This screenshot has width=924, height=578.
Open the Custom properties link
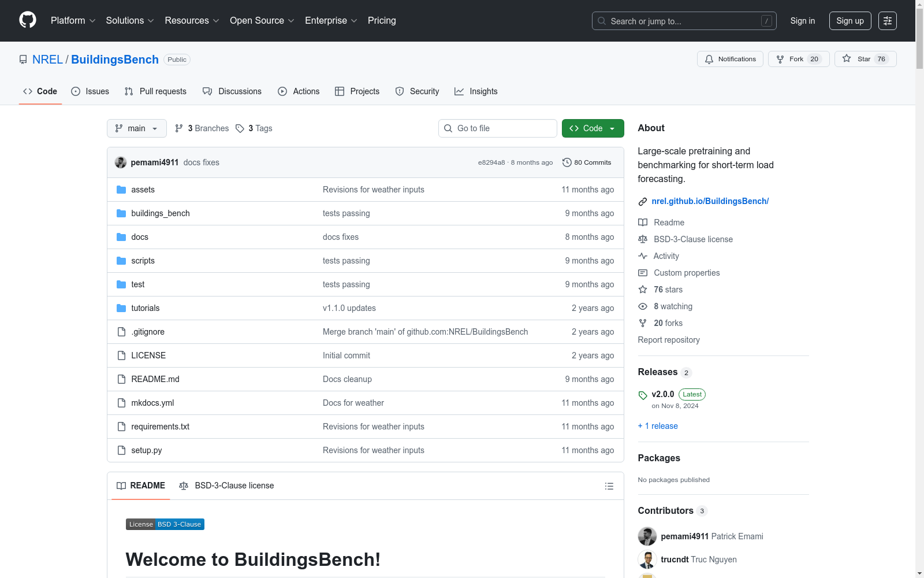687,273
